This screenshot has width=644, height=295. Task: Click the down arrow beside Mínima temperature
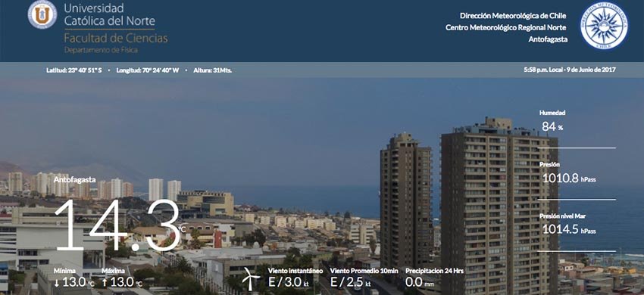[56, 282]
